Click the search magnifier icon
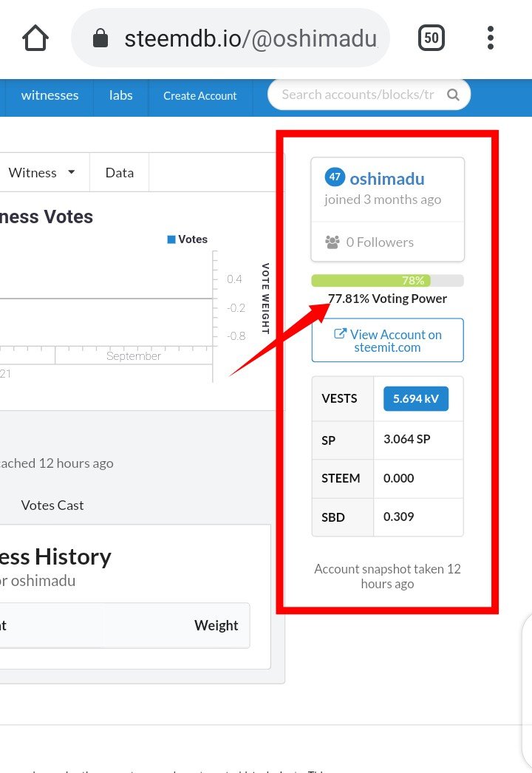This screenshot has height=773, width=532. point(453,95)
